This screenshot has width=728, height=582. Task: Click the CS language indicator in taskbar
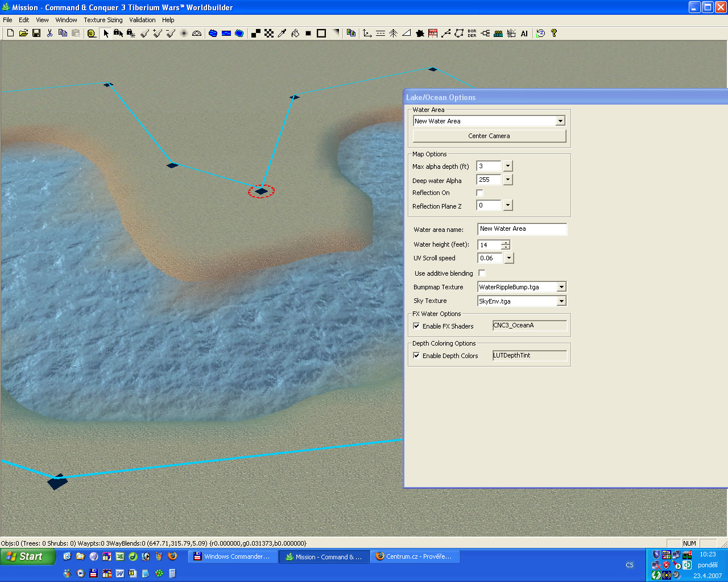point(630,565)
